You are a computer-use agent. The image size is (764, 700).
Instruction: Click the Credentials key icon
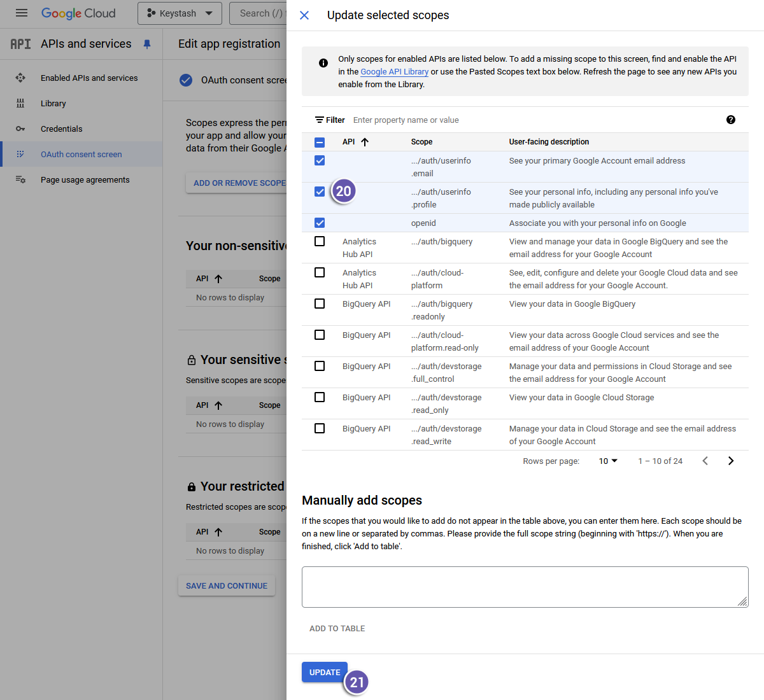click(x=20, y=129)
